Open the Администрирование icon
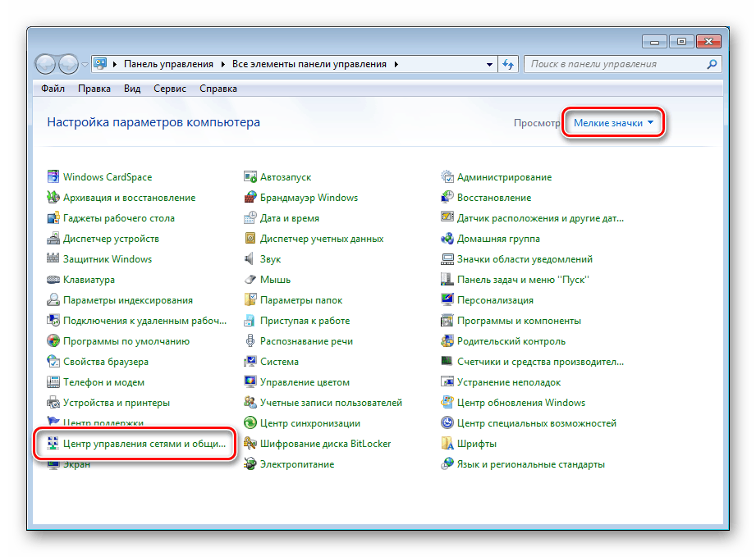The height and width of the screenshot is (557, 756). pyautogui.click(x=447, y=177)
